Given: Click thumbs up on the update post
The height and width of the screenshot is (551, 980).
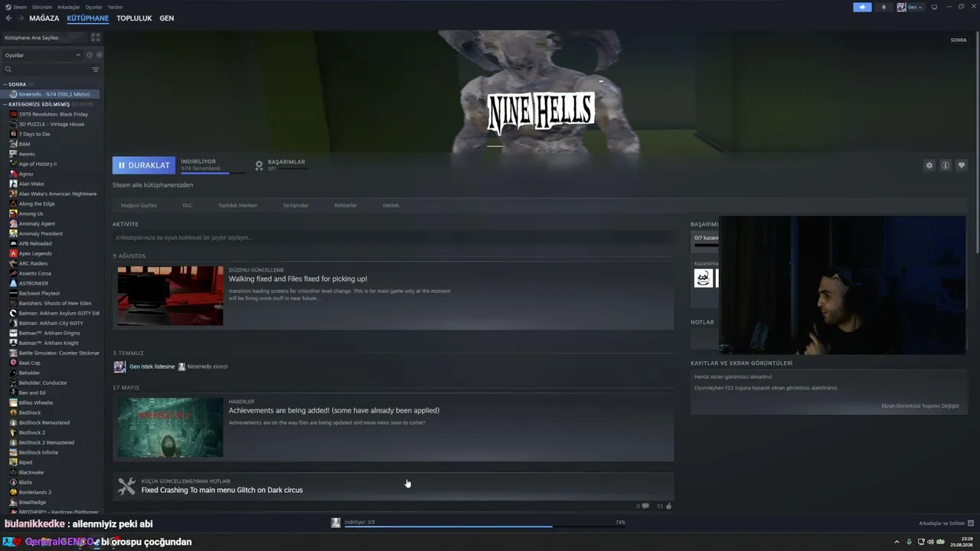Looking at the screenshot, I should pyautogui.click(x=668, y=506).
